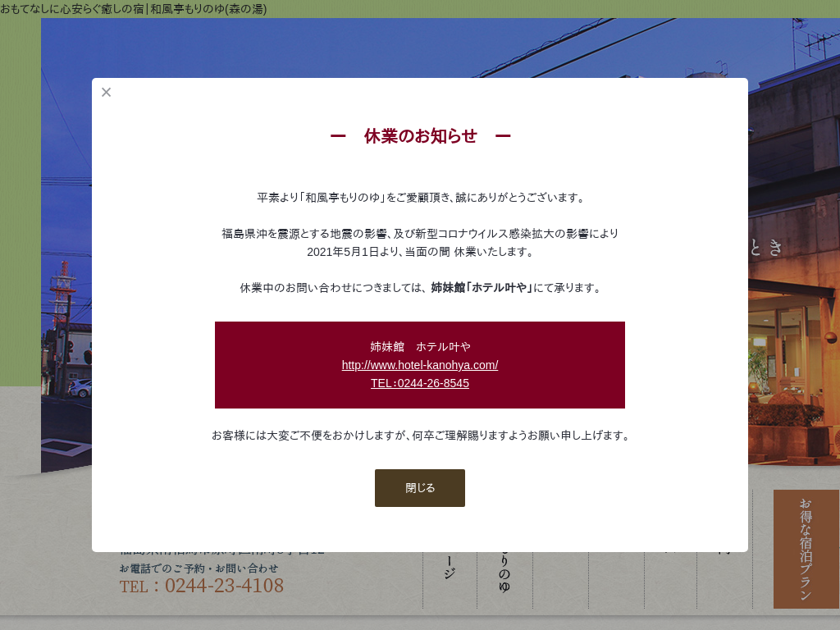The height and width of the screenshot is (630, 840).
Task: Close the notice popup with the X icon
Action: click(106, 92)
